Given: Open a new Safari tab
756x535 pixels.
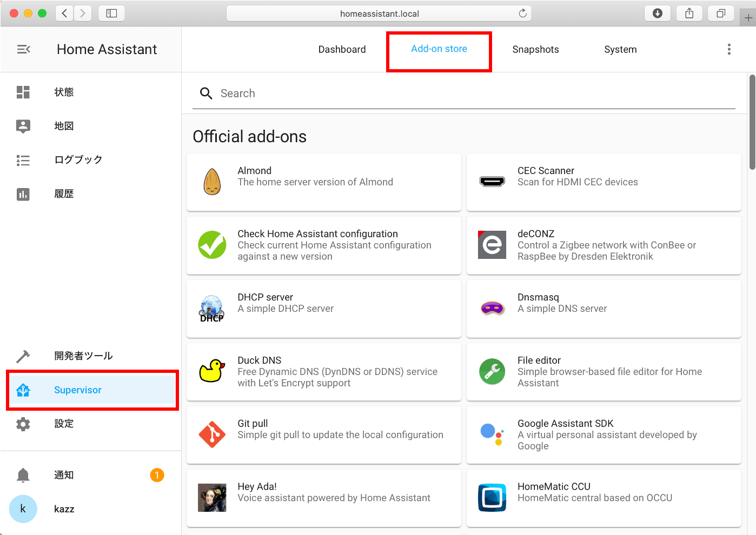Looking at the screenshot, I should tap(748, 18).
